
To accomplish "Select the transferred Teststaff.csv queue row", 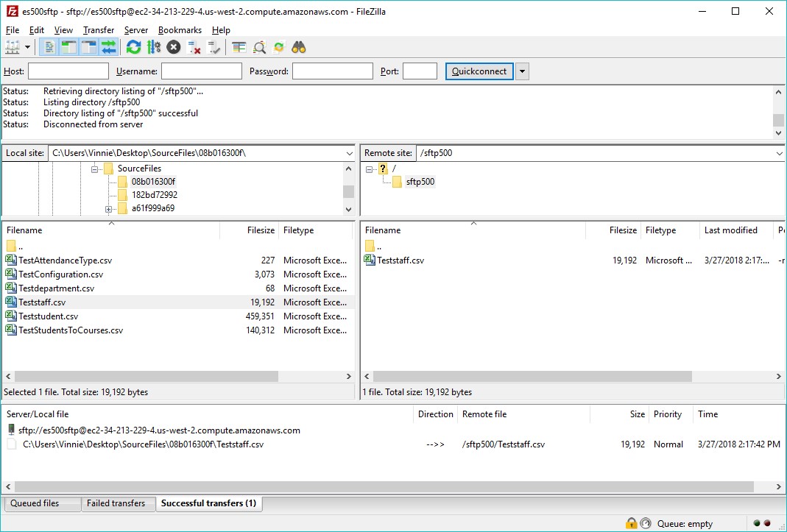I will pyautogui.click(x=393, y=444).
